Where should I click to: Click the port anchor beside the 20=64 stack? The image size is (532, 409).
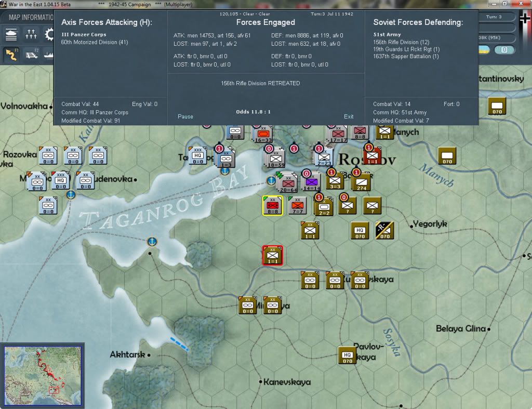tap(271, 180)
